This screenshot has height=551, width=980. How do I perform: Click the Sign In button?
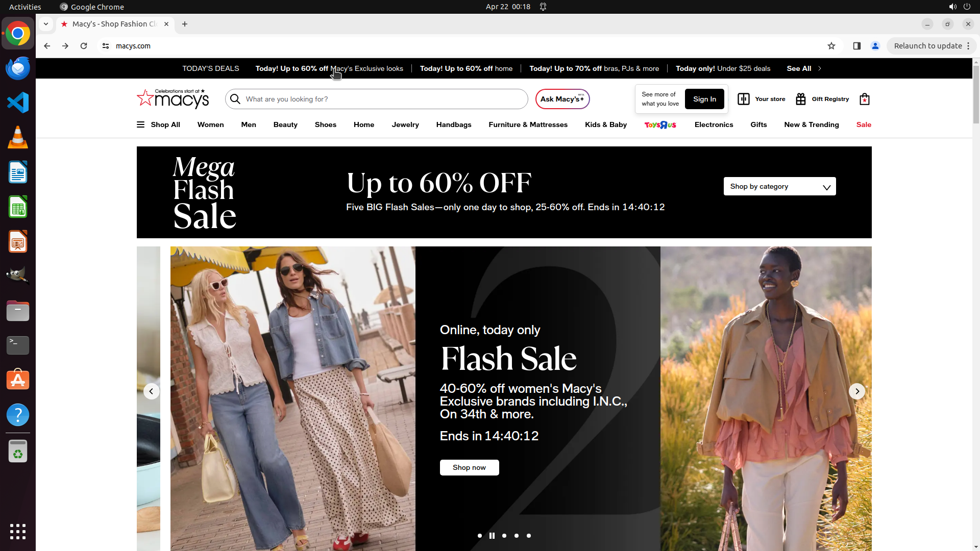704,99
